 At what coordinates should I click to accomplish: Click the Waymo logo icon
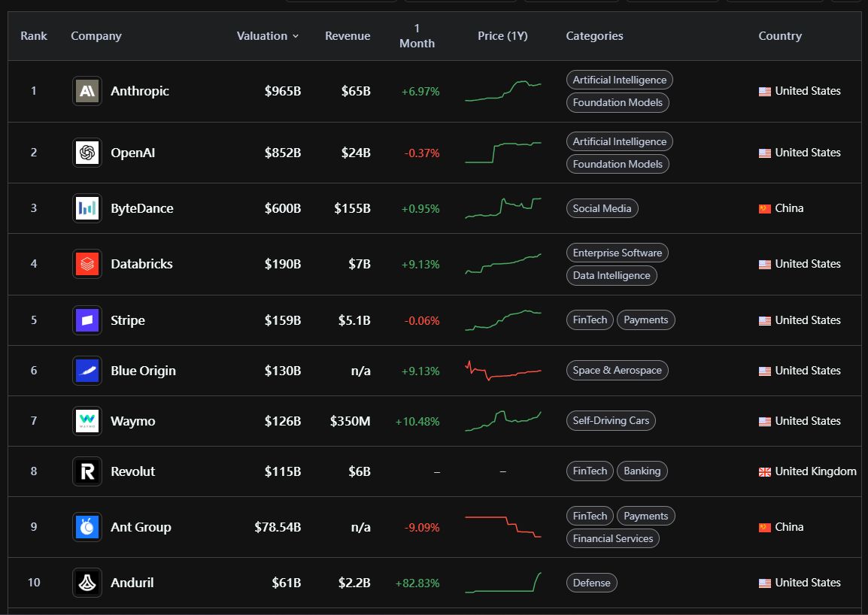[87, 421]
